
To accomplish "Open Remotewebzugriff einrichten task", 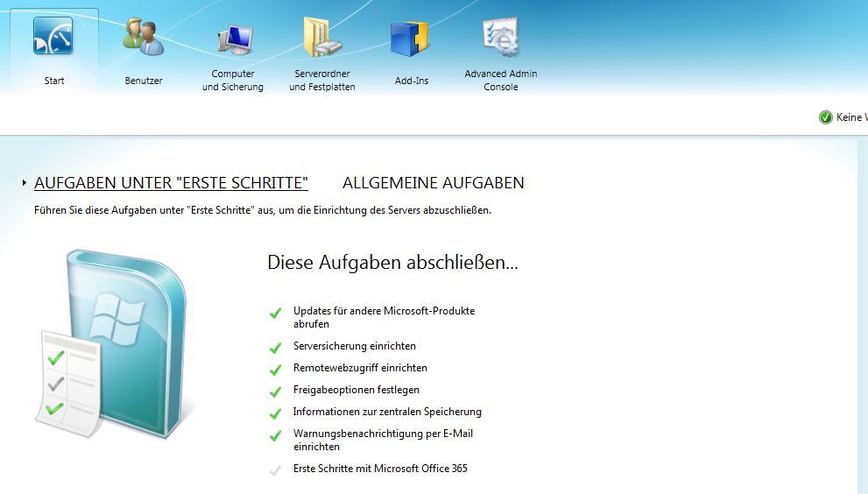I will tap(360, 368).
